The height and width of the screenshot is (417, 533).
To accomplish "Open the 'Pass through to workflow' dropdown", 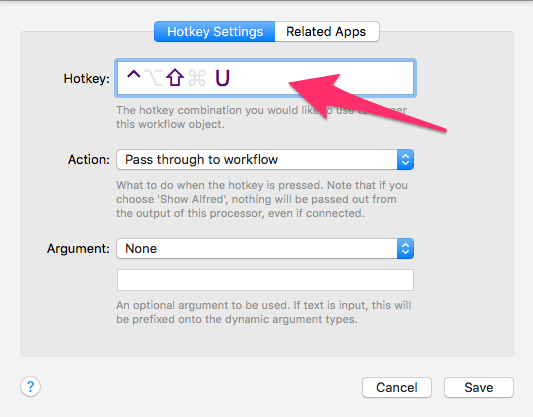I will (x=265, y=159).
